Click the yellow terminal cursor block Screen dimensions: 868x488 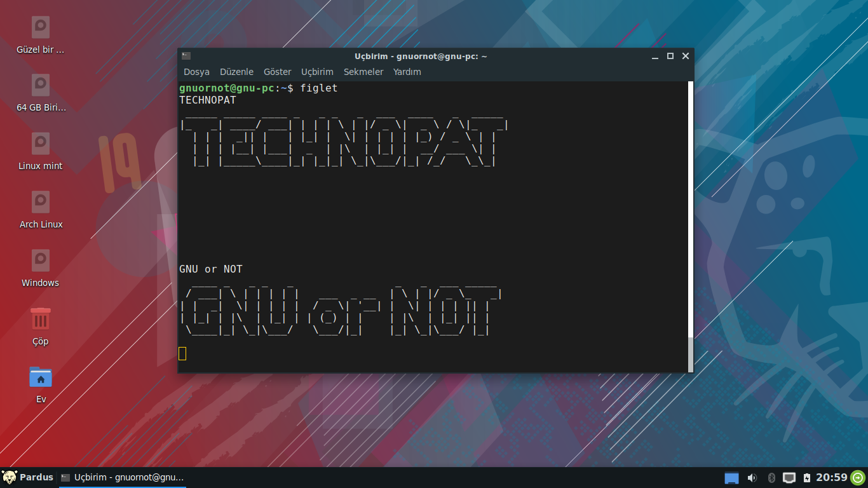(182, 353)
